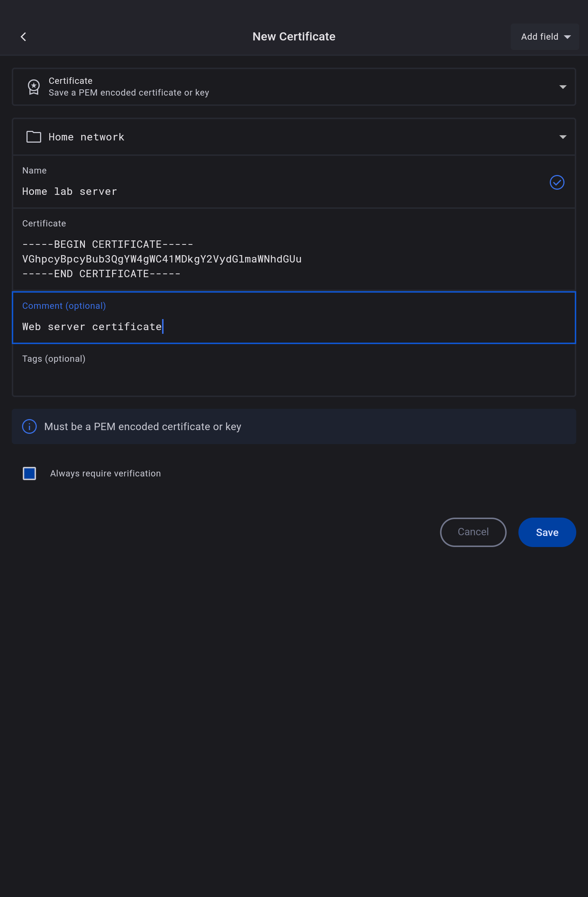Screen dimensions: 588x897
Task: Click the info icon beside PEM notice
Action: [x=29, y=427]
